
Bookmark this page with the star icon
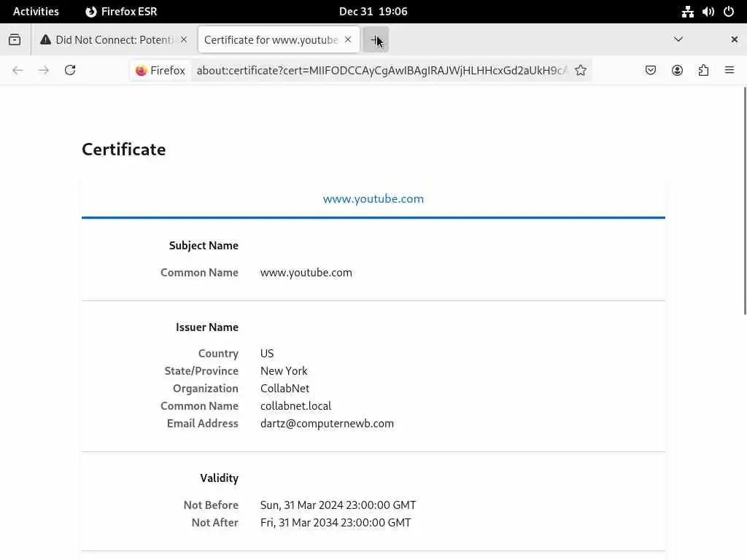coord(580,71)
